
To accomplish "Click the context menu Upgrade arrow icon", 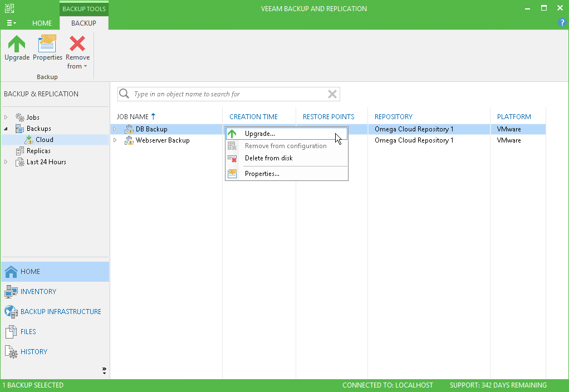I will pyautogui.click(x=232, y=134).
